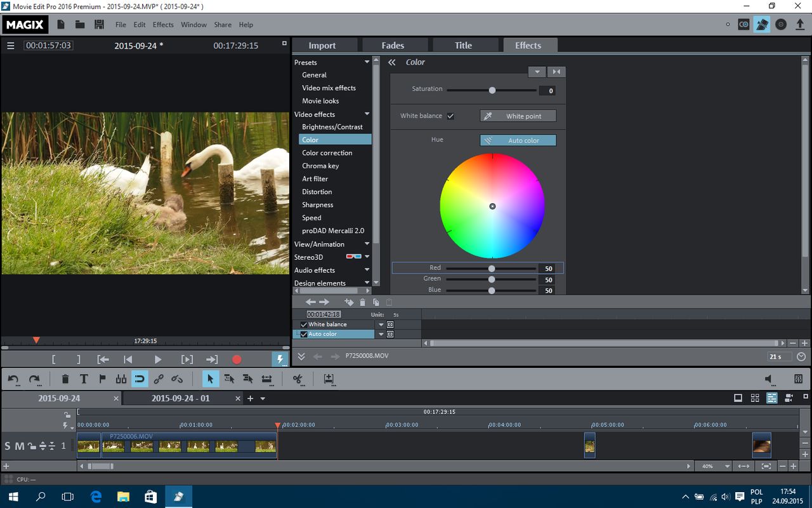Image resolution: width=812 pixels, height=508 pixels.
Task: Delete the selected object with the trash icon
Action: [65, 379]
